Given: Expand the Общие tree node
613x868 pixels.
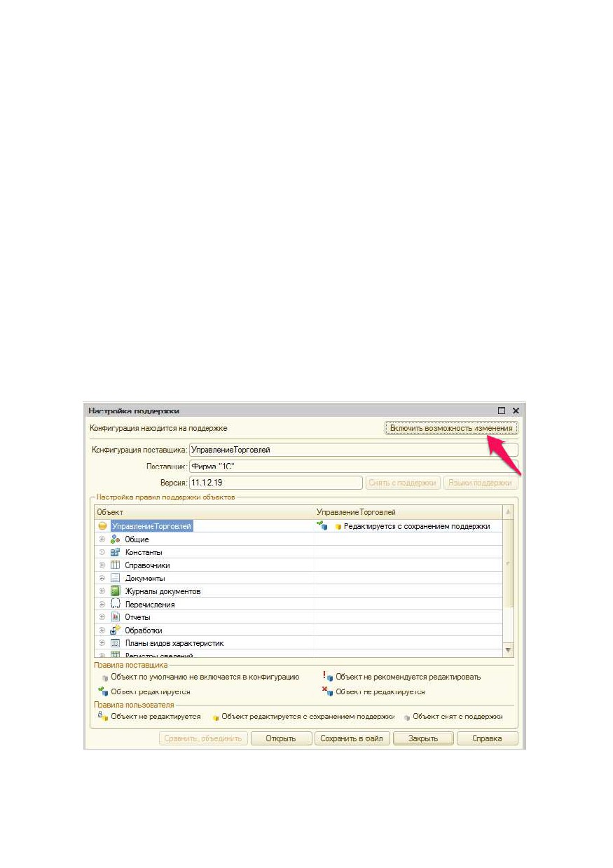Looking at the screenshot, I should pos(102,539).
